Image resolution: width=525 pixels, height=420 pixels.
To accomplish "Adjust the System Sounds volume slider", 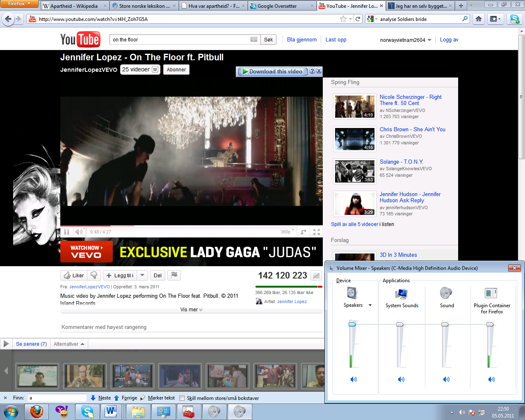I will click(x=400, y=324).
